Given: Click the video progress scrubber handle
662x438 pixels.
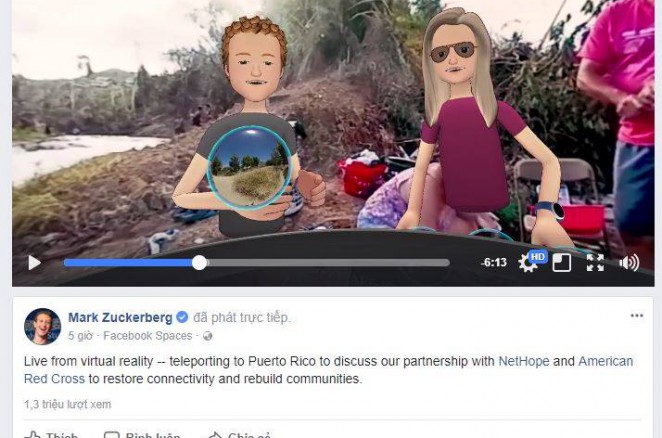Looking at the screenshot, I should (199, 263).
